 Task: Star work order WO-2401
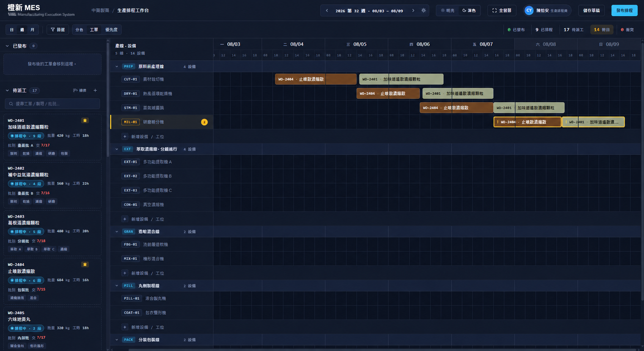pos(85,121)
